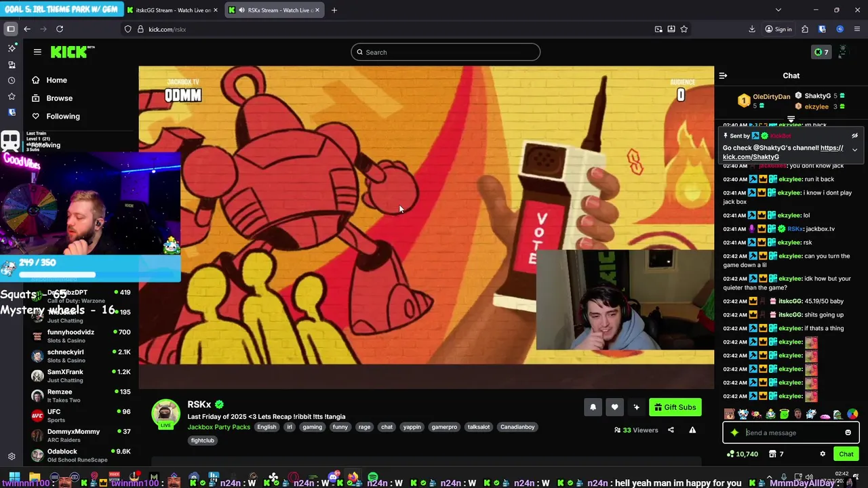Open funnyhoodvidz recommended channel
The height and width of the screenshot is (488, 868).
click(x=81, y=336)
